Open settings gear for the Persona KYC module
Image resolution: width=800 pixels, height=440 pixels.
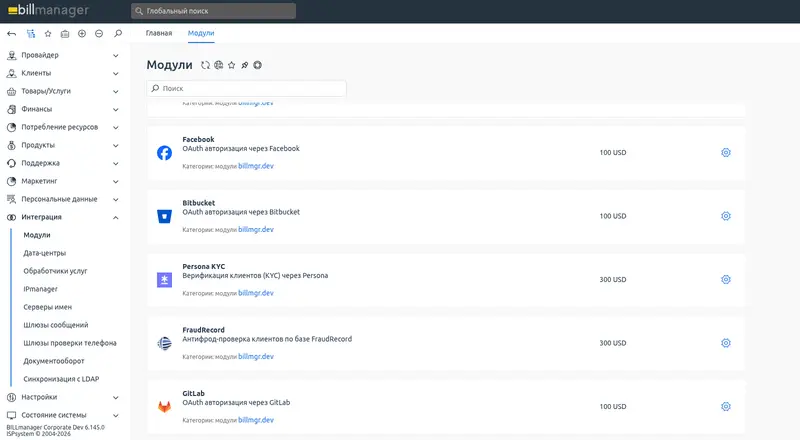click(x=726, y=279)
